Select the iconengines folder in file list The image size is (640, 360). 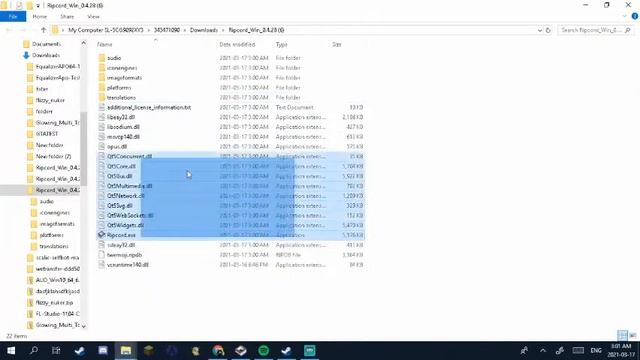(122, 68)
